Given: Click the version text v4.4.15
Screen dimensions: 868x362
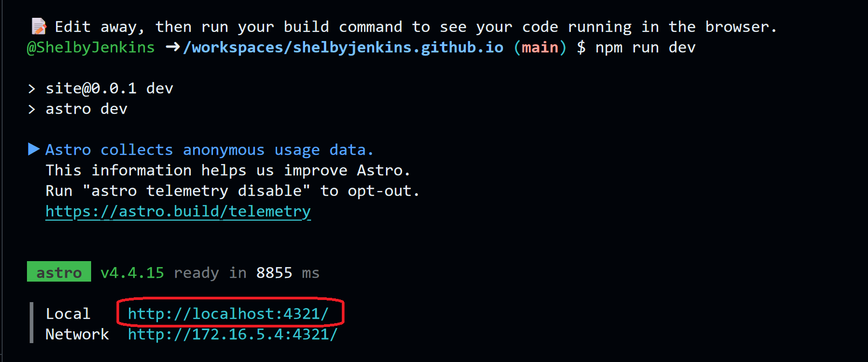Looking at the screenshot, I should tap(132, 273).
